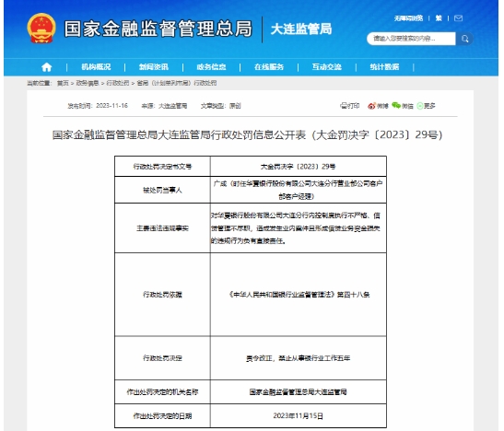The width and height of the screenshot is (504, 431).
Task: Click row label 被处罚当事人
Action: [163, 190]
